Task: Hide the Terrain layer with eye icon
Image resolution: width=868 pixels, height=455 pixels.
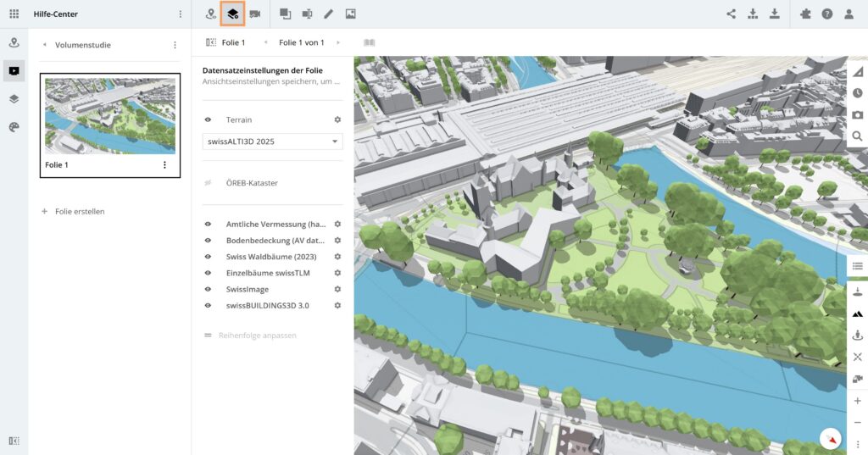Action: (x=208, y=120)
